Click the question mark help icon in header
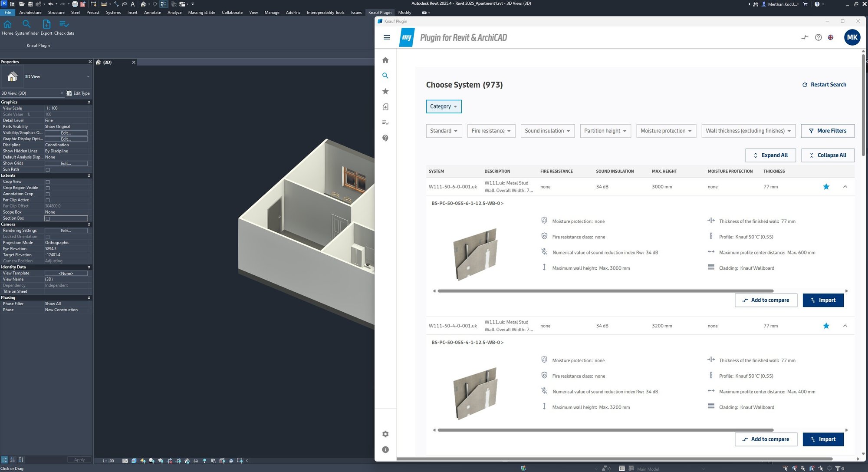This screenshot has width=868, height=472. (x=818, y=37)
